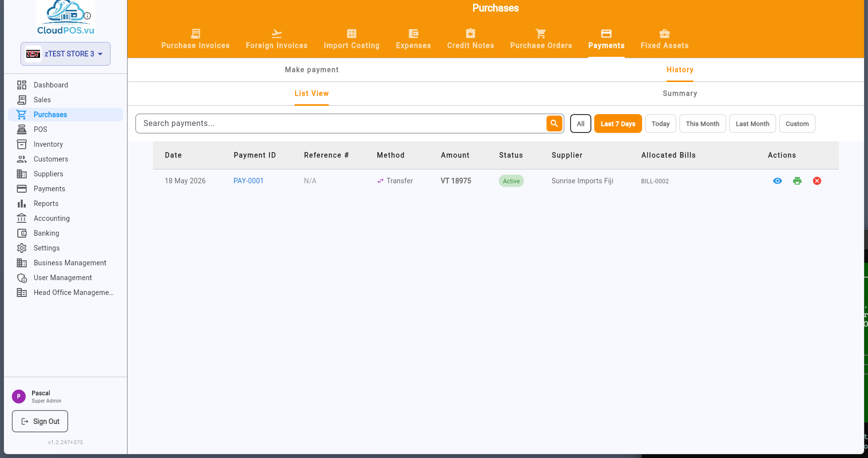View payment PAY-0001 via eye icon
This screenshot has width=868, height=458.
[x=777, y=181]
